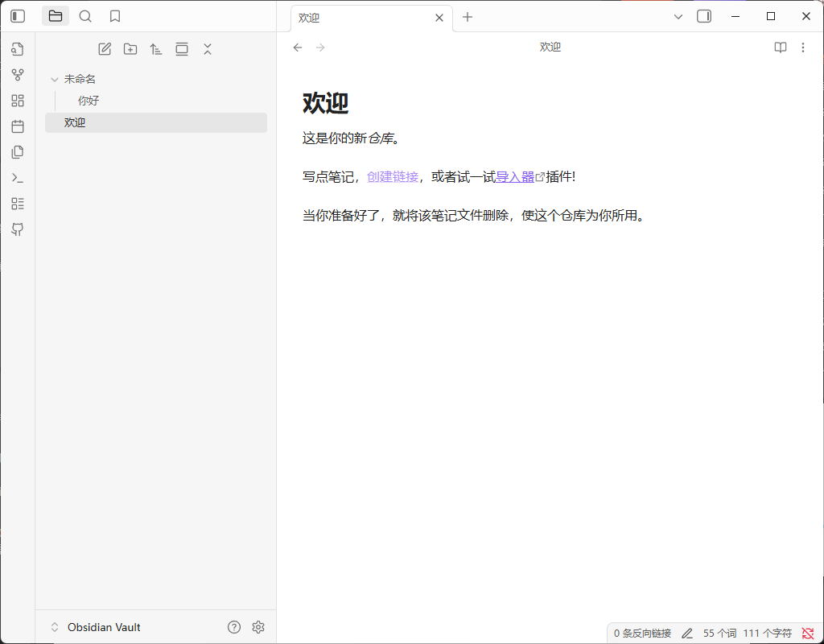Viewport: 824px width, 644px height.
Task: Open the tab list dropdown arrow
Action: (678, 17)
